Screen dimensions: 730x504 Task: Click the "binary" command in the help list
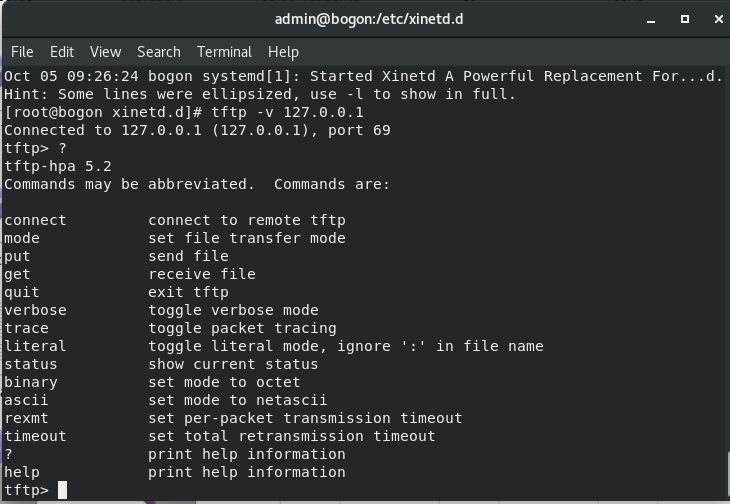(x=31, y=382)
